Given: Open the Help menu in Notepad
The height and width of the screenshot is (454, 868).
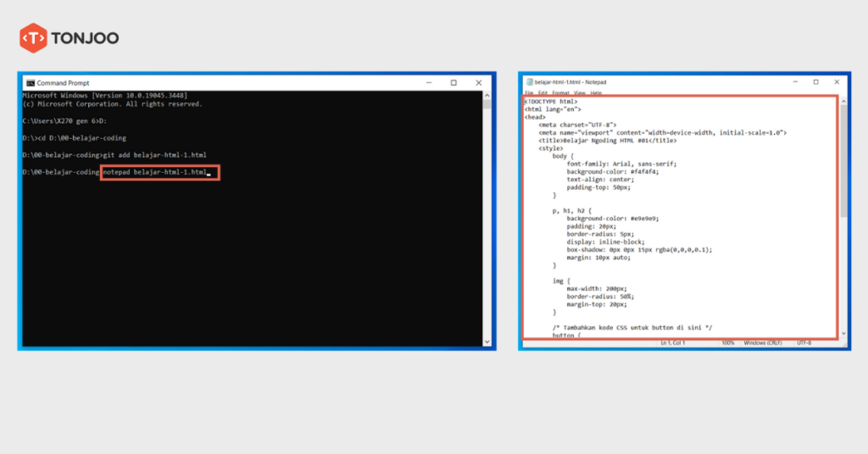Looking at the screenshot, I should [x=596, y=92].
